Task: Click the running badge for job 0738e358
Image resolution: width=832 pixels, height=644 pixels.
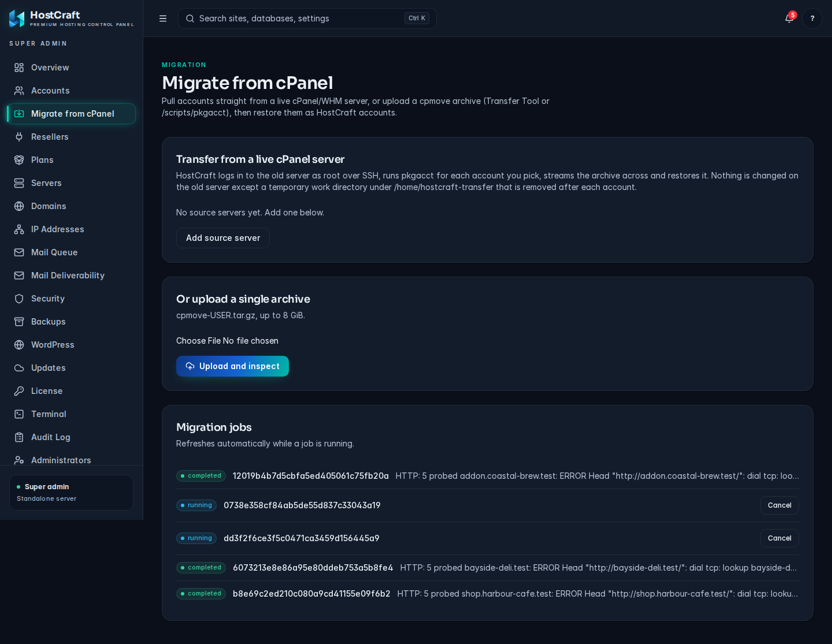Action: coord(196,505)
